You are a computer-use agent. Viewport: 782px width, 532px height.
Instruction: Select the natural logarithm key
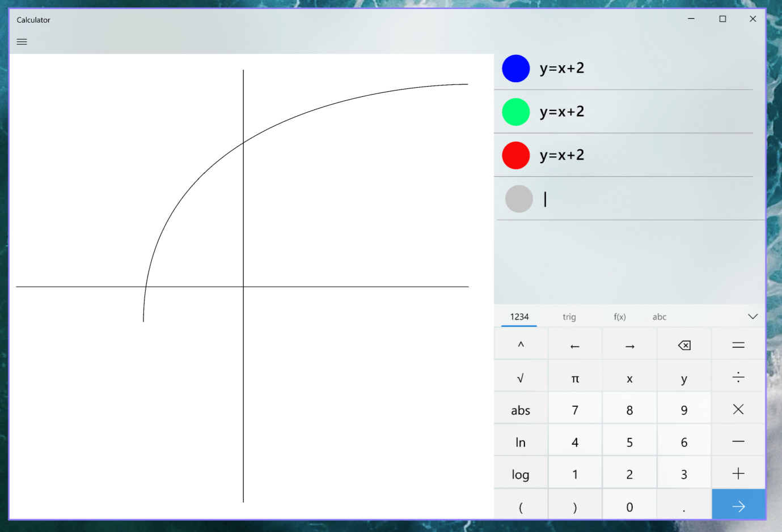(x=520, y=442)
